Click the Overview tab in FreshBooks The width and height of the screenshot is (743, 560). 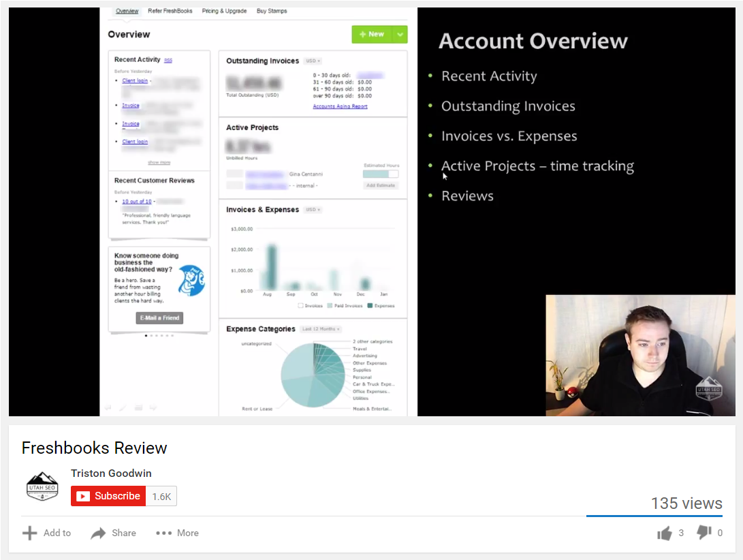pyautogui.click(x=127, y=11)
